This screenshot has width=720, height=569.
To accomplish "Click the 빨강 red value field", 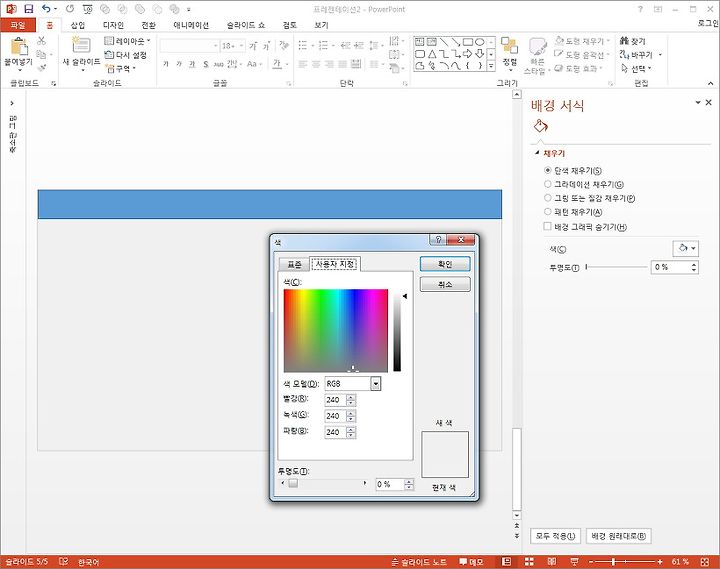I will [x=335, y=400].
